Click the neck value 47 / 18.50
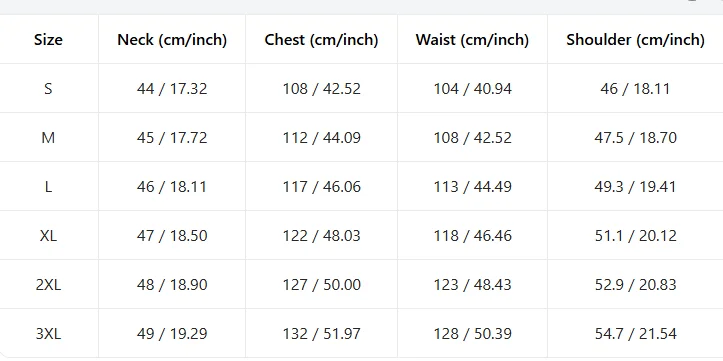 tap(172, 236)
